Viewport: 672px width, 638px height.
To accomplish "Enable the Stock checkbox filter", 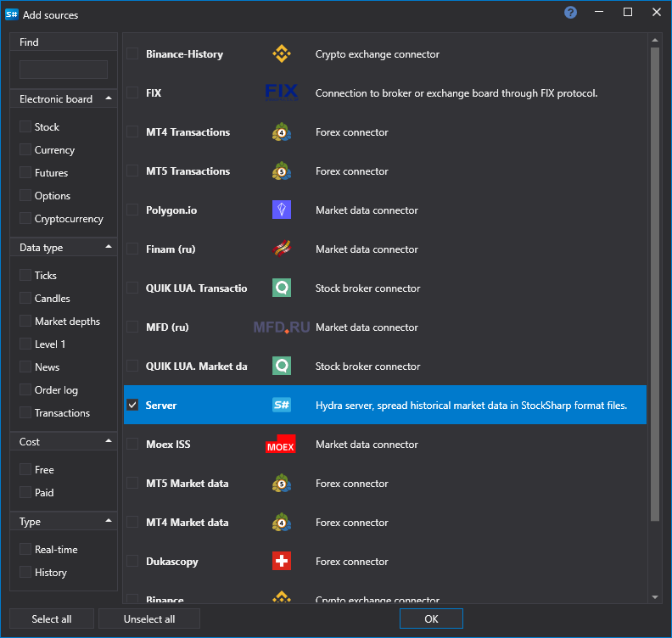I will point(25,126).
